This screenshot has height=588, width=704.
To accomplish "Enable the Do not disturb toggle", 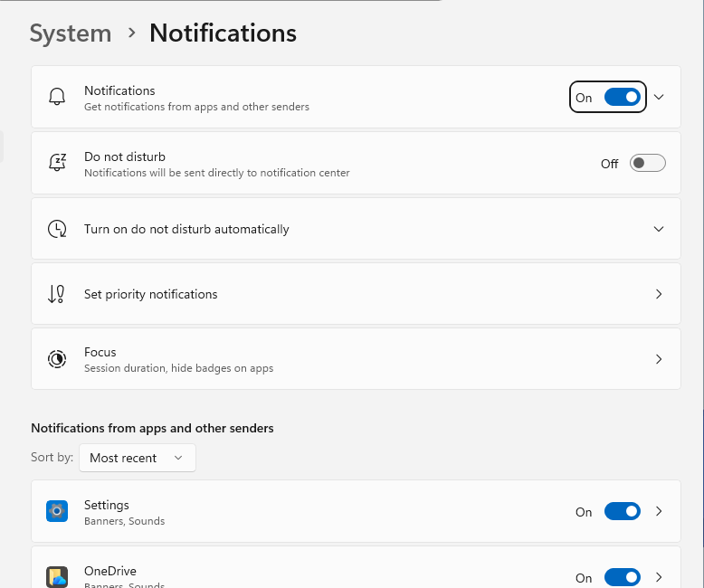I will click(x=647, y=163).
